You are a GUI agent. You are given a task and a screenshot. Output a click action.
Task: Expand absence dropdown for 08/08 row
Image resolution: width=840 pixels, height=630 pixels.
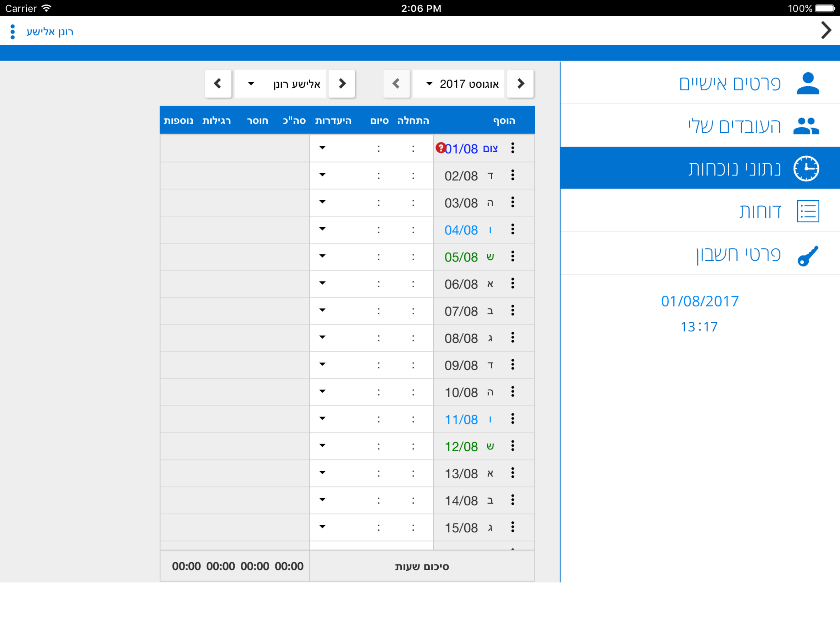(323, 337)
